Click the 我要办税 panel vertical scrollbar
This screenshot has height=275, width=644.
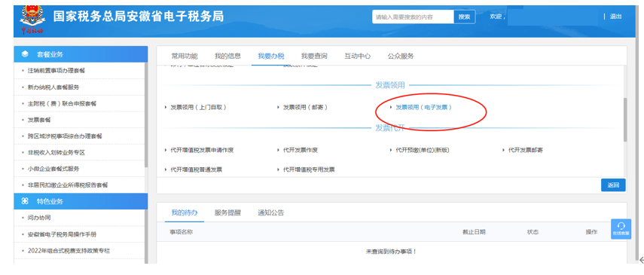click(x=625, y=120)
